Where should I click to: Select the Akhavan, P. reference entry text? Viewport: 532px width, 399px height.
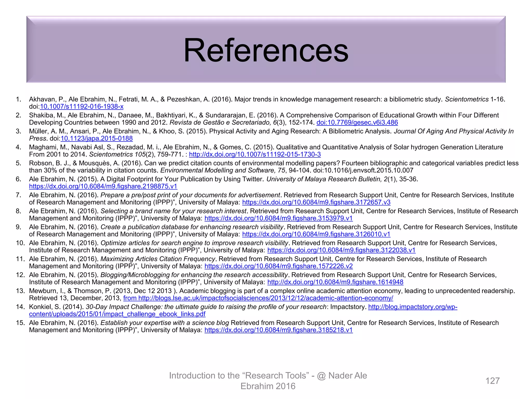(267, 103)
